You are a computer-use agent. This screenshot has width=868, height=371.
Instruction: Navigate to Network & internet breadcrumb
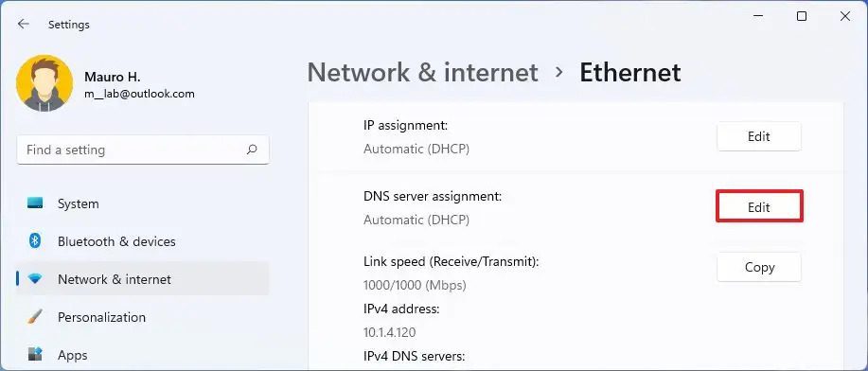(x=422, y=73)
